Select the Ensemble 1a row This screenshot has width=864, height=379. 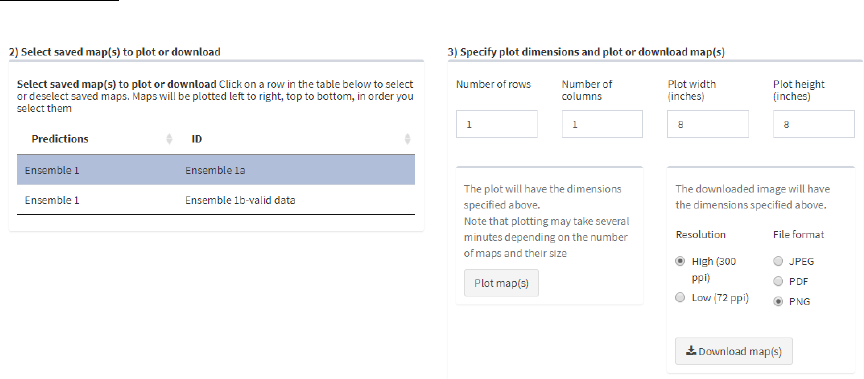(216, 170)
